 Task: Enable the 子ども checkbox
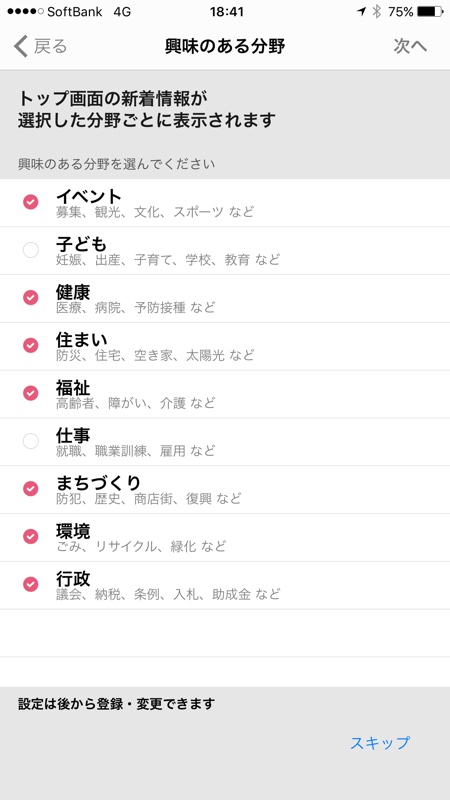pyautogui.click(x=31, y=250)
